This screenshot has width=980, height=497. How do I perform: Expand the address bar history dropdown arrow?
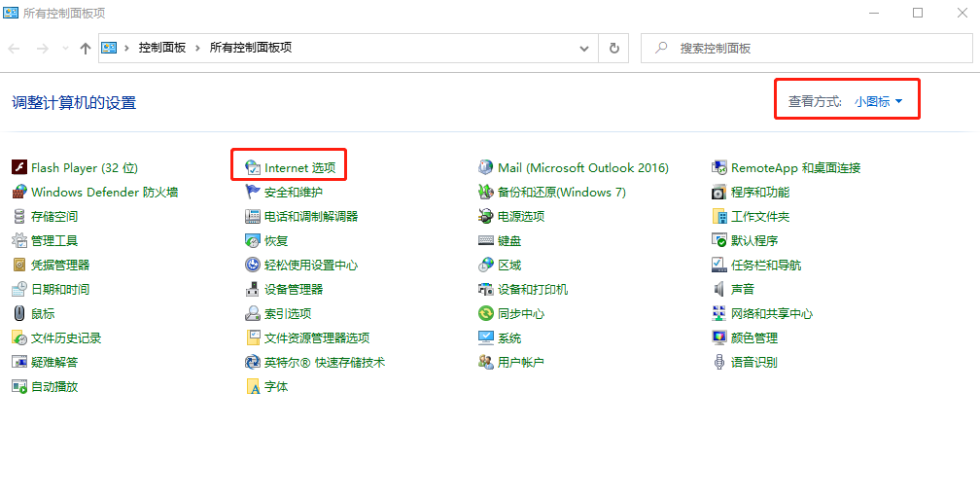pos(584,48)
